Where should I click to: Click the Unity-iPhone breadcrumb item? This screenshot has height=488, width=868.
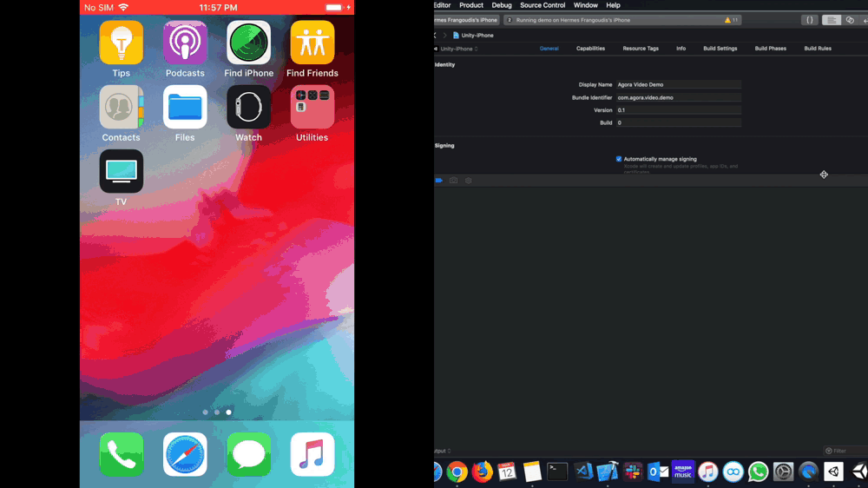(x=473, y=36)
